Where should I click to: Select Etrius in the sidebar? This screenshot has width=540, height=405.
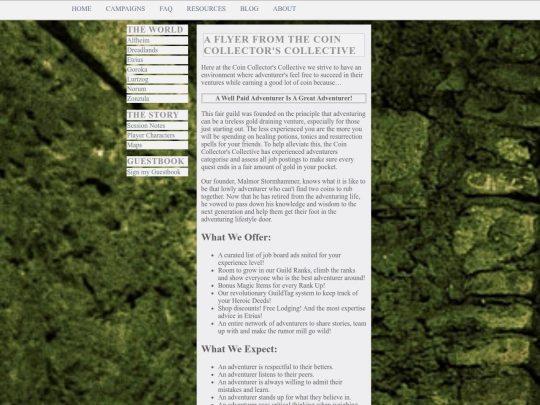(x=135, y=60)
